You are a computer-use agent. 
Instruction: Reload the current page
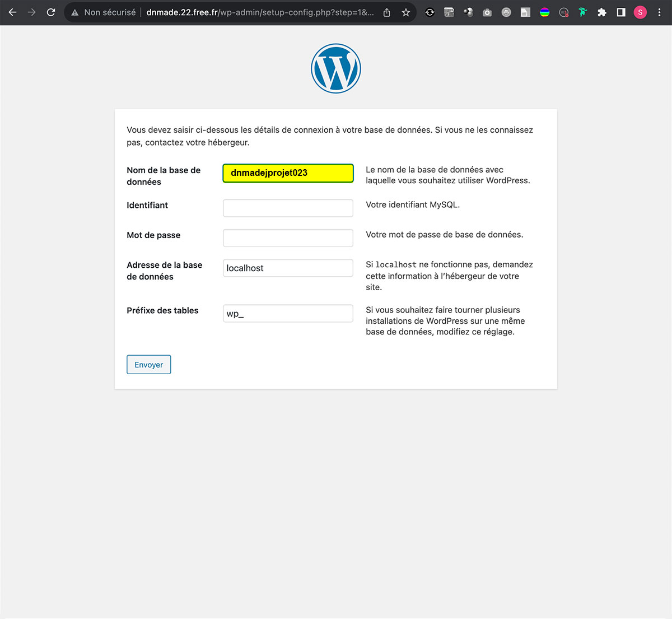coord(51,12)
